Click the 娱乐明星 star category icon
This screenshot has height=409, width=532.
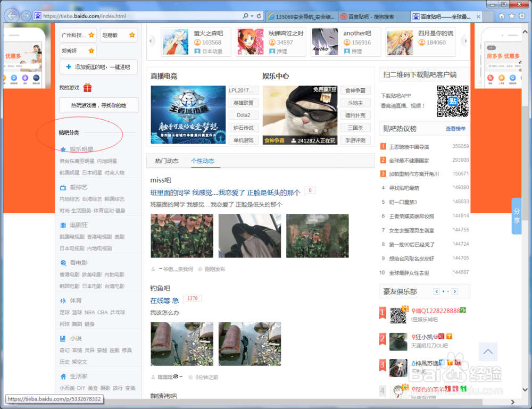63,149
